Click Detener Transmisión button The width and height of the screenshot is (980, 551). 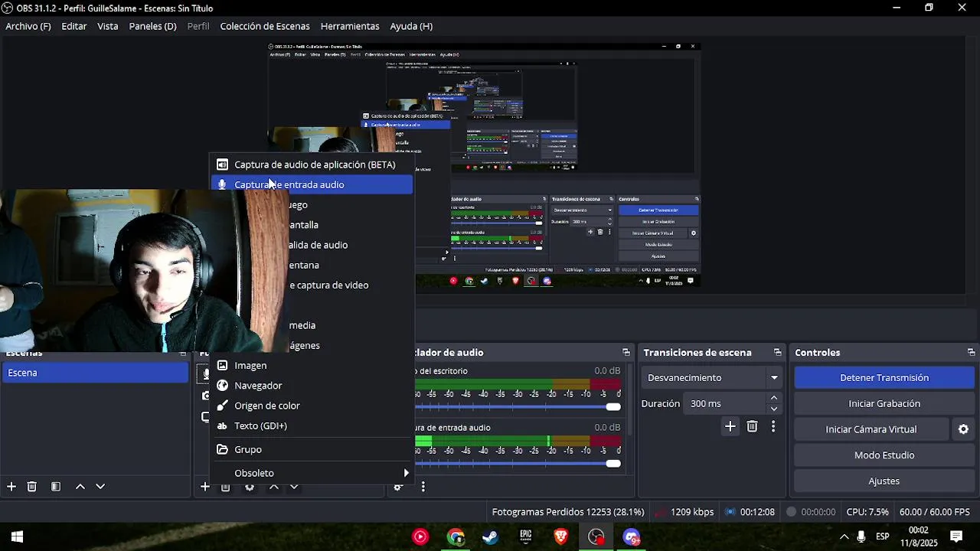coord(884,378)
